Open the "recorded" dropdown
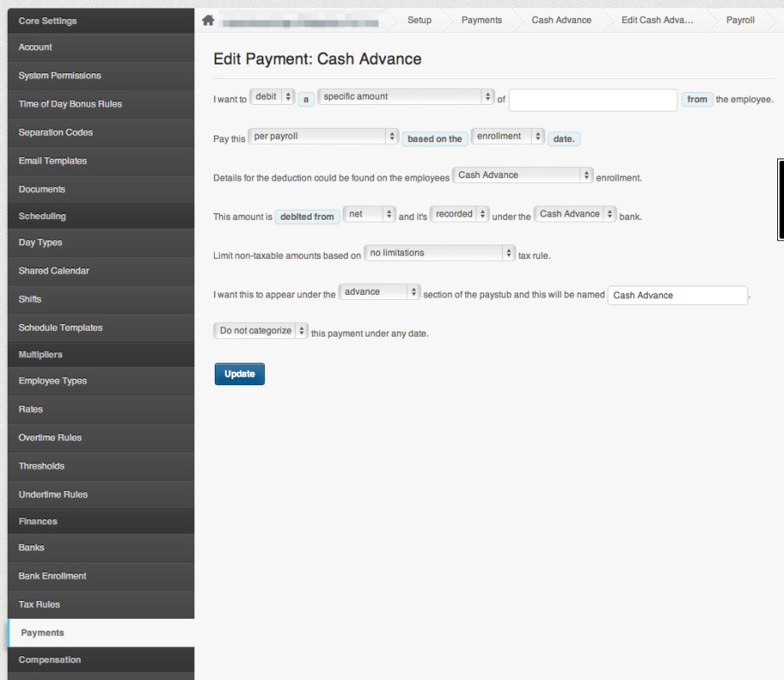The height and width of the screenshot is (680, 784). point(459,214)
